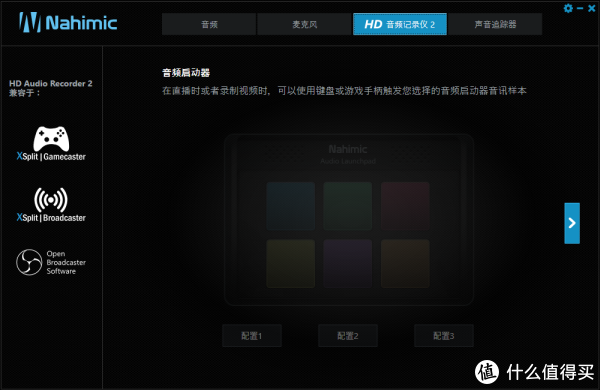The height and width of the screenshot is (390, 600).
Task: Click the HD Audio Recorder 2 label
Action: pos(51,83)
